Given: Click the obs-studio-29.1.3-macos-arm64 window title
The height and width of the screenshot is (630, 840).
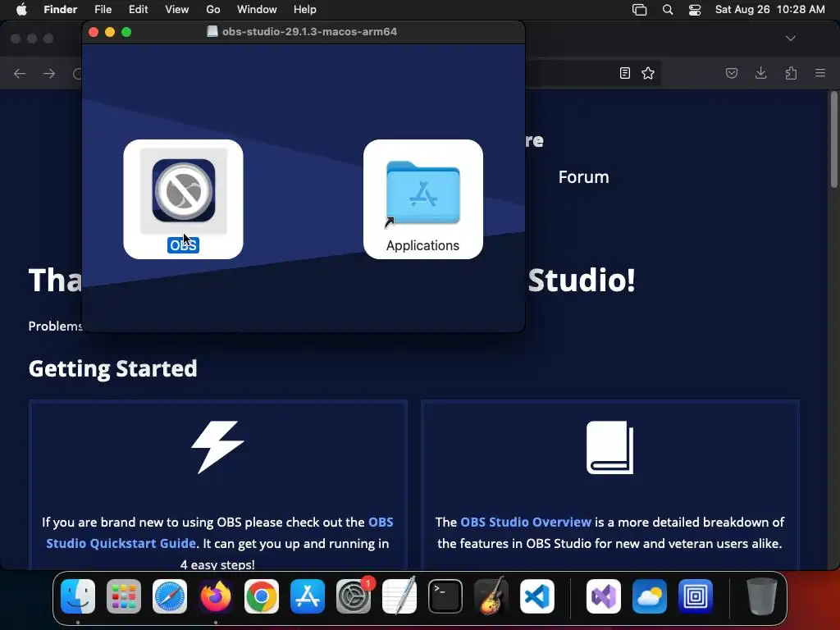Looking at the screenshot, I should (309, 32).
